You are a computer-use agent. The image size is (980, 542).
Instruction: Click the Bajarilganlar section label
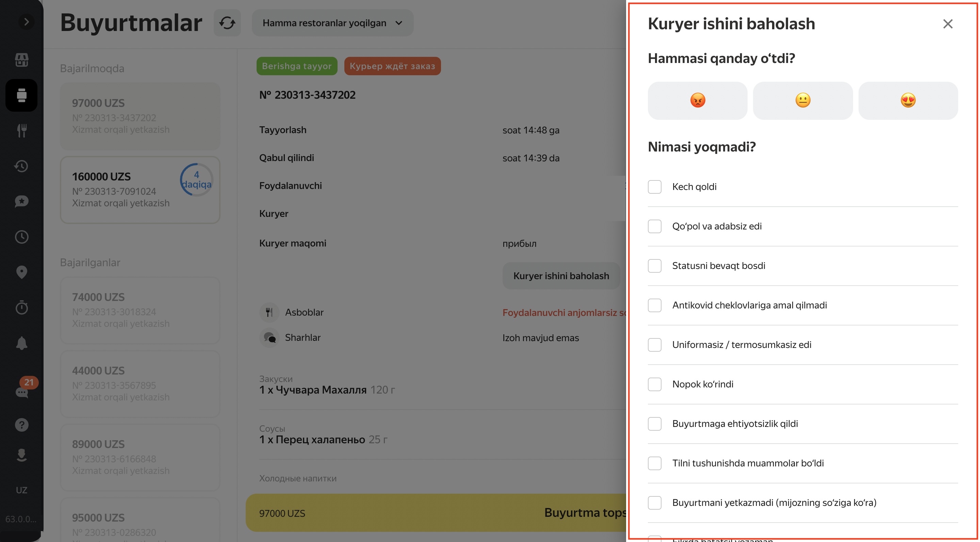[90, 262]
